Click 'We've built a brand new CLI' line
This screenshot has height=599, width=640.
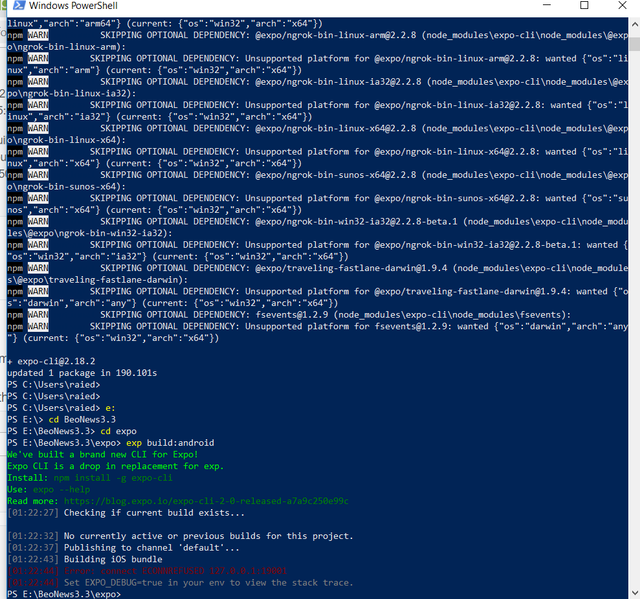pos(102,455)
